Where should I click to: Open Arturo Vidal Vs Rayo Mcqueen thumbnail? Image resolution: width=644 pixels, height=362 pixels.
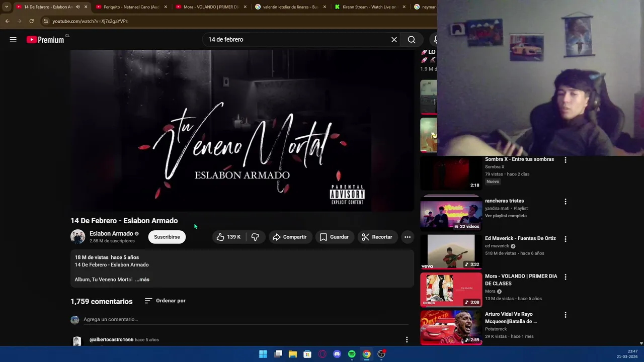(x=451, y=327)
